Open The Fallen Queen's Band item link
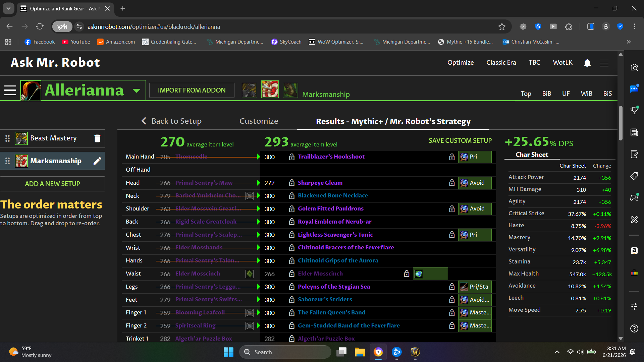 tap(331, 313)
